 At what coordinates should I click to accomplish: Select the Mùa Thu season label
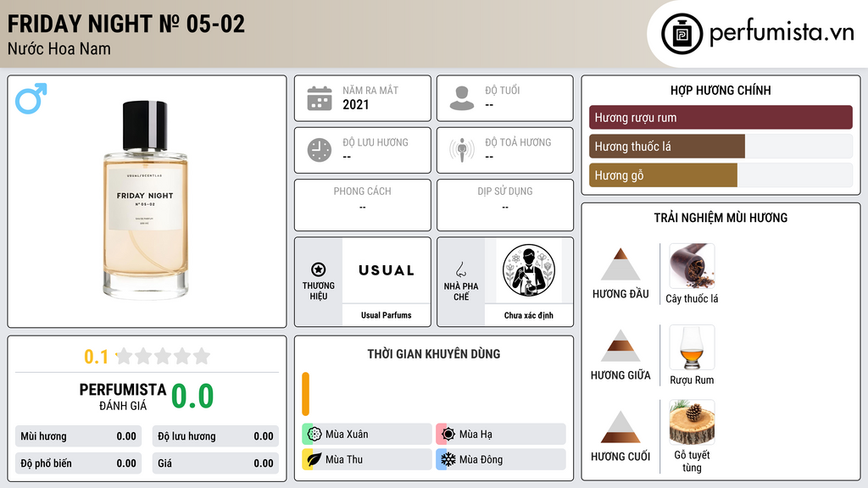[x=344, y=460]
